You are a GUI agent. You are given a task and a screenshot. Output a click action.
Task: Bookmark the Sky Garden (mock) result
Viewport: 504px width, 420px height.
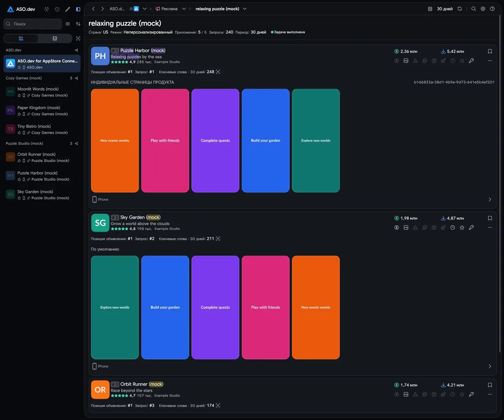(490, 218)
